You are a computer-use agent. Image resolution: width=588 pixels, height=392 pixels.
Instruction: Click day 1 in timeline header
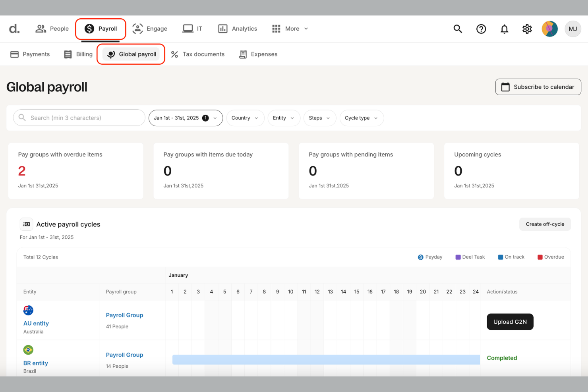tap(172, 292)
